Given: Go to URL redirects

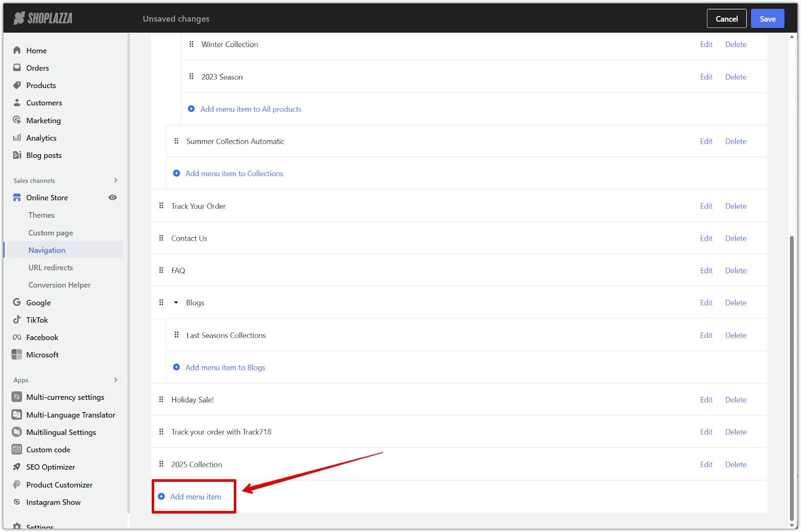Looking at the screenshot, I should (x=51, y=268).
